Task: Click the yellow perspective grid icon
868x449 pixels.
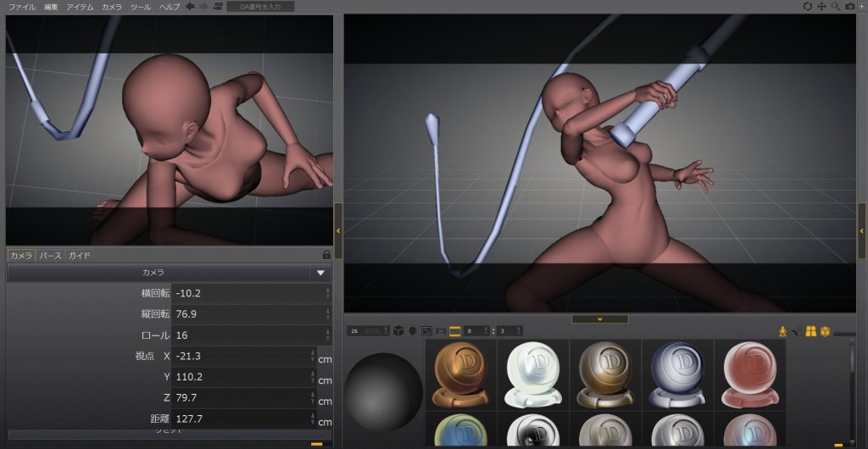Action: coord(811,331)
